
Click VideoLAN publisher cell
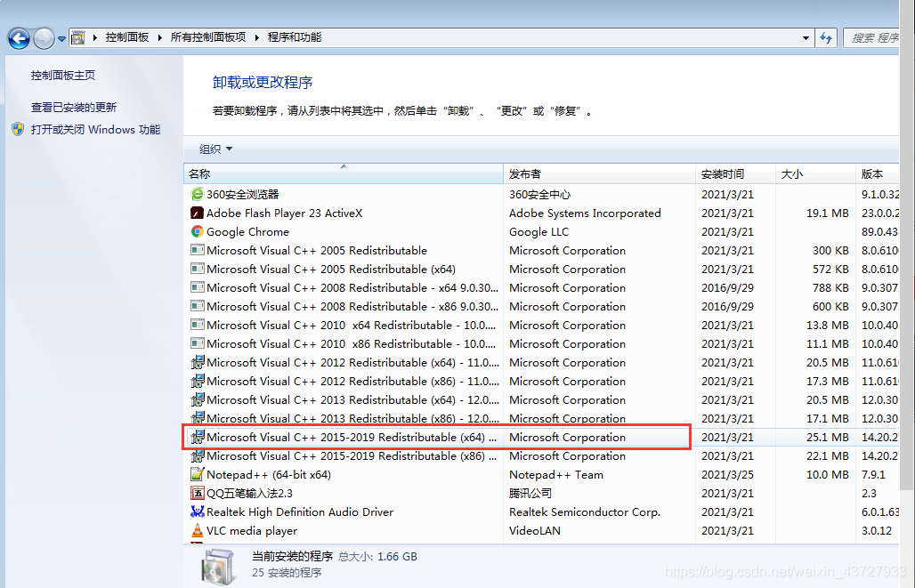(535, 530)
